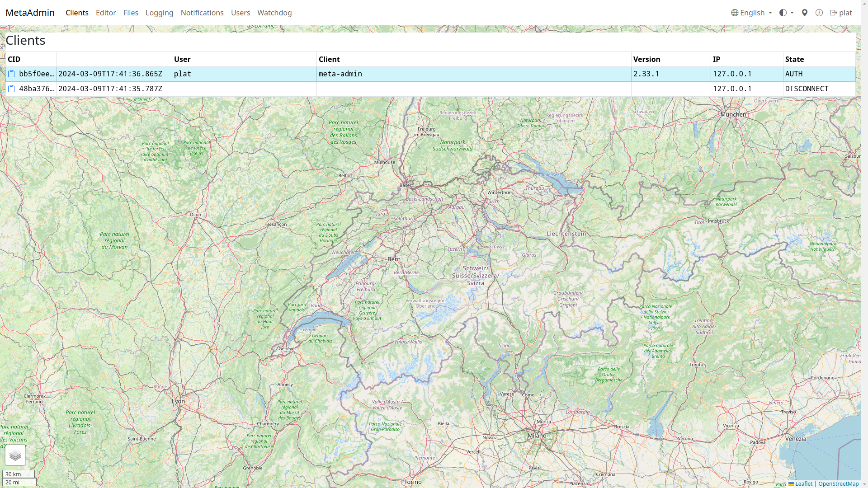Viewport: 868px width, 488px height.
Task: Expand the theme contrast dropdown
Action: pyautogui.click(x=787, y=13)
